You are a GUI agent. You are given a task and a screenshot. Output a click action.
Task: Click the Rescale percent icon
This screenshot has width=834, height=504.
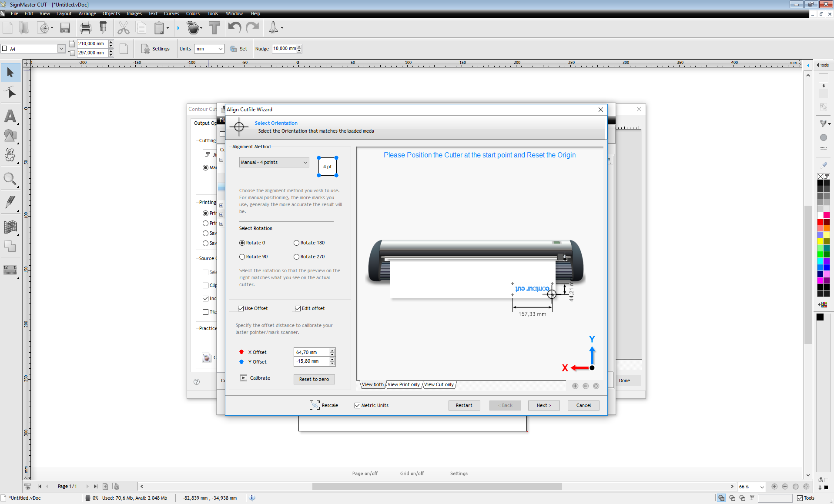tap(315, 405)
